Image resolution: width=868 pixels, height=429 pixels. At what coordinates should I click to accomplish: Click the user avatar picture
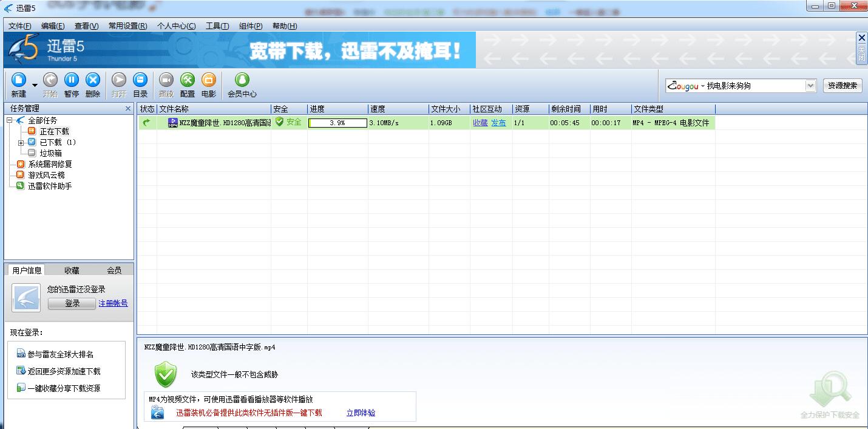pyautogui.click(x=26, y=298)
